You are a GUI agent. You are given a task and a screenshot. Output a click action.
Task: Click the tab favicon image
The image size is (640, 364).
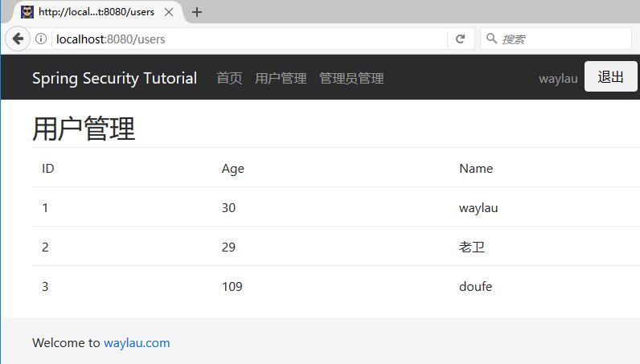click(27, 12)
